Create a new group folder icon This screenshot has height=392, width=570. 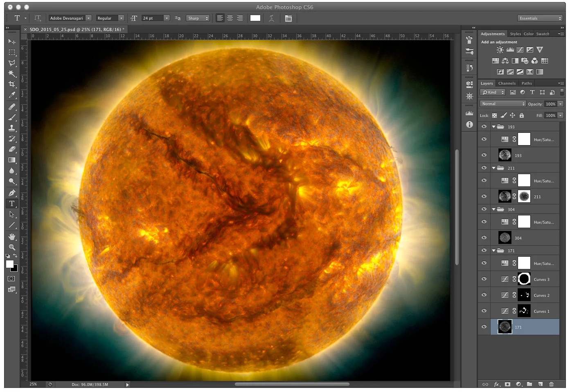tap(529, 384)
